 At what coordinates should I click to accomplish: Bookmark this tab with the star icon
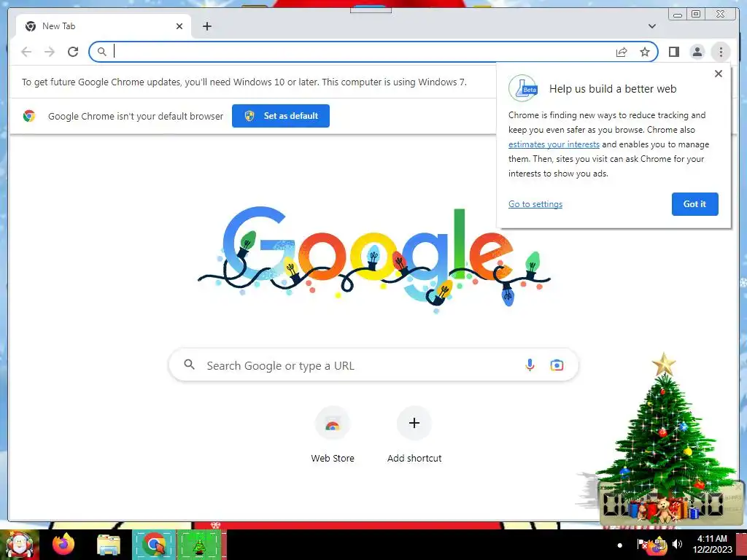[x=645, y=52]
